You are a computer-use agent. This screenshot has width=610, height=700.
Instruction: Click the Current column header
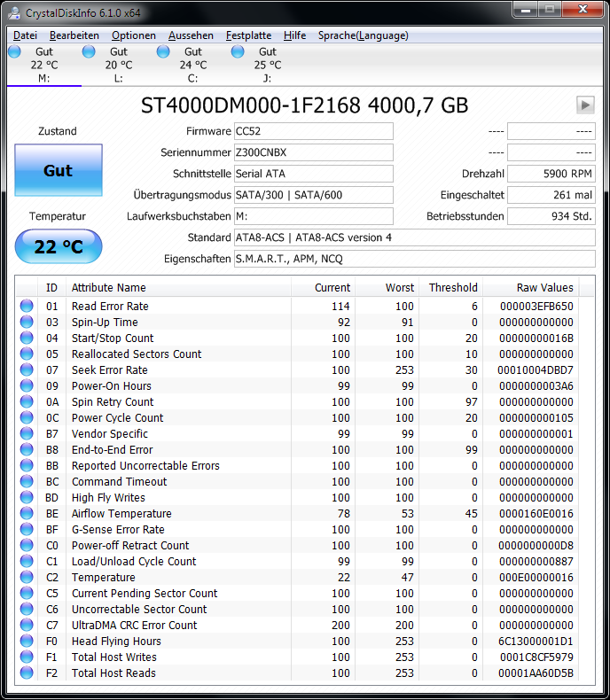tap(324, 287)
